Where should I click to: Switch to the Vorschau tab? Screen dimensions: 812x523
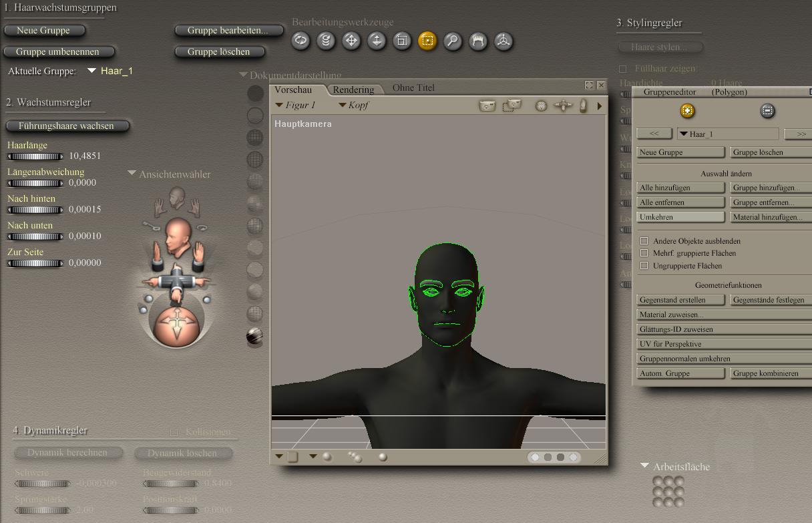click(x=293, y=90)
